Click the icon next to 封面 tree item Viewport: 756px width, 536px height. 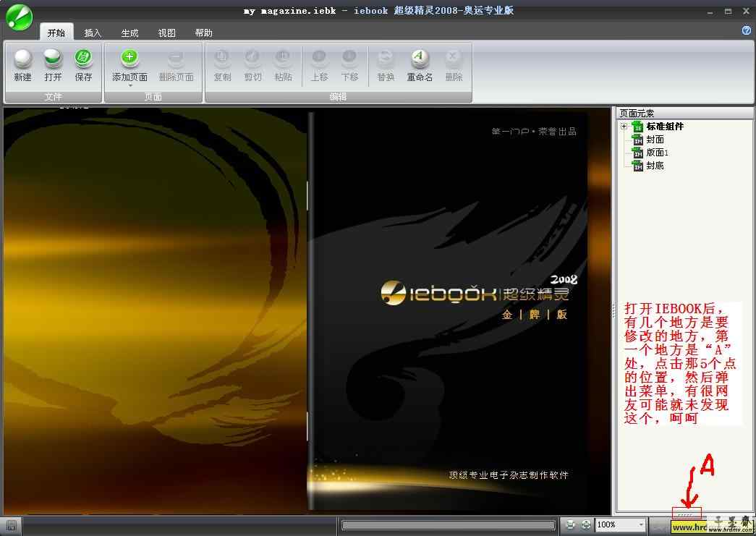point(638,140)
